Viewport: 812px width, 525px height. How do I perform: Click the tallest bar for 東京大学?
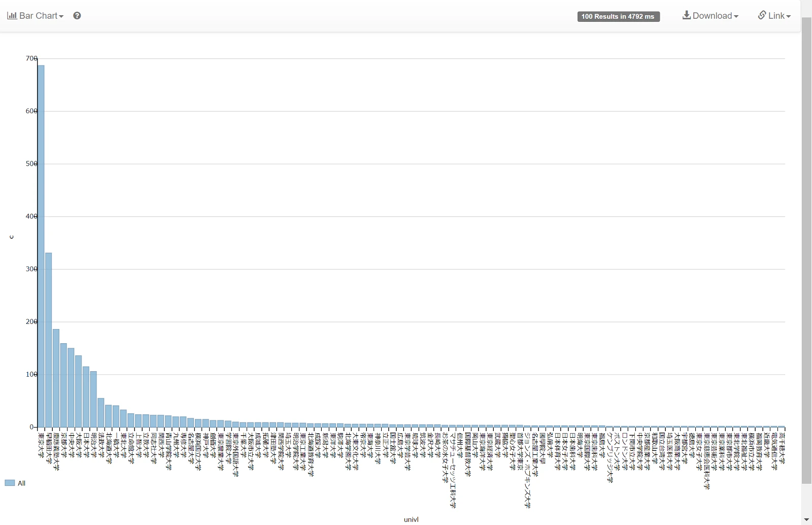(41, 246)
